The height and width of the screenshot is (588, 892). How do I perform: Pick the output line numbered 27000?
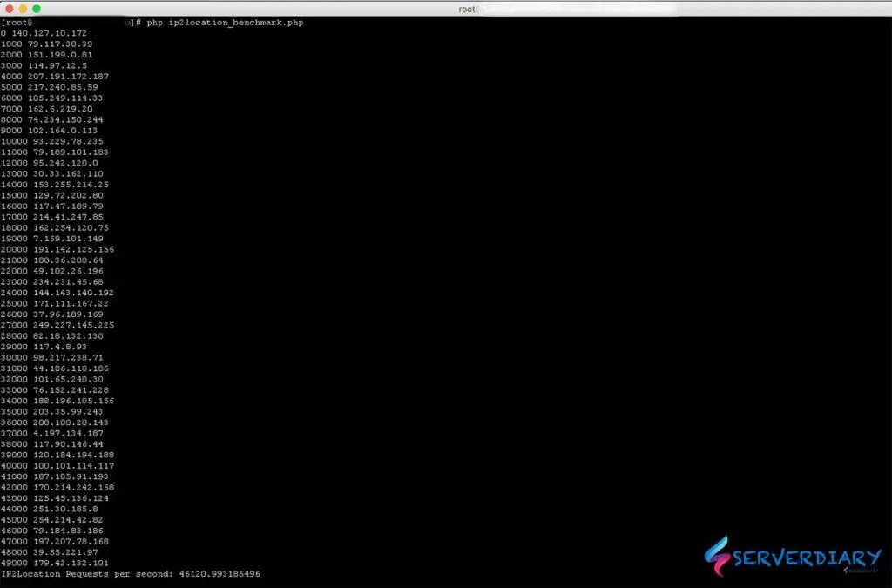point(57,325)
